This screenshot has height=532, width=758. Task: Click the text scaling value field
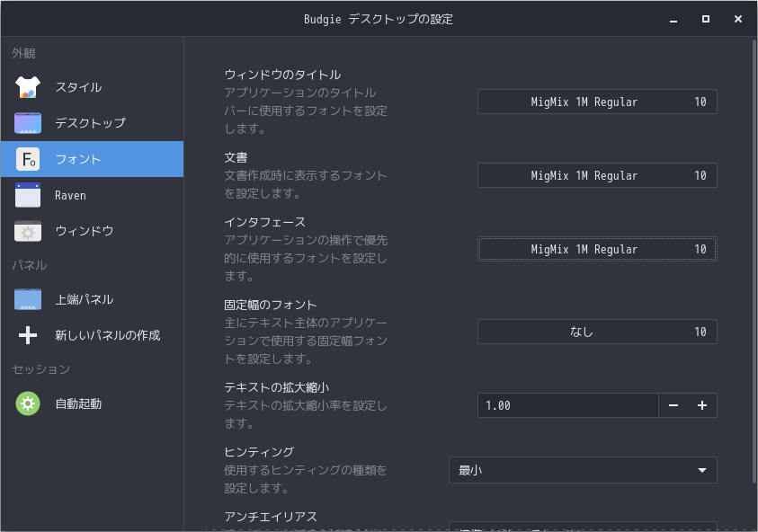[x=567, y=405]
